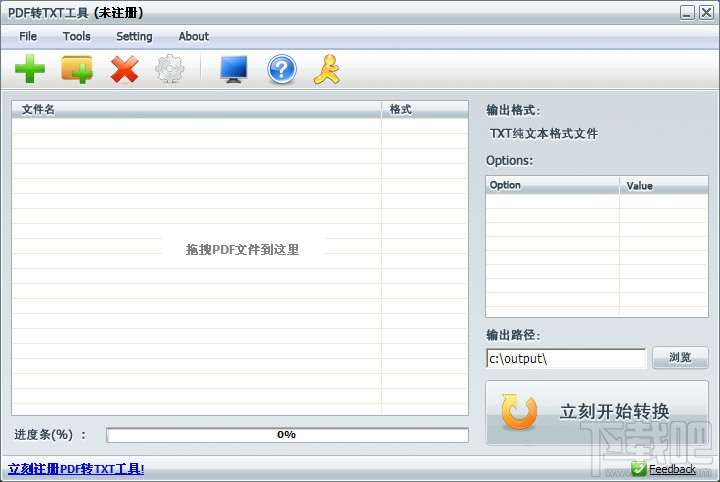Open the Tools menu
720x482 pixels.
click(x=77, y=36)
